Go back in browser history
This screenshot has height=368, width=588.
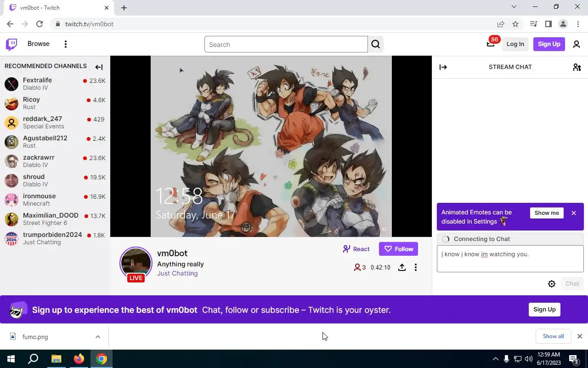pos(10,24)
